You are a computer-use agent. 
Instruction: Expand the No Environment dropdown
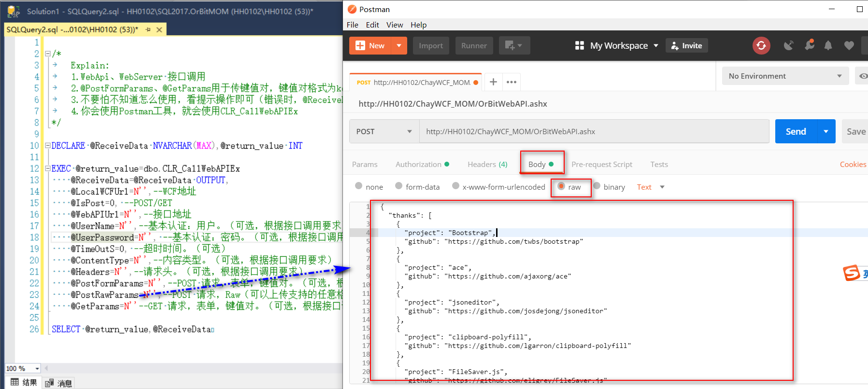pyautogui.click(x=785, y=76)
